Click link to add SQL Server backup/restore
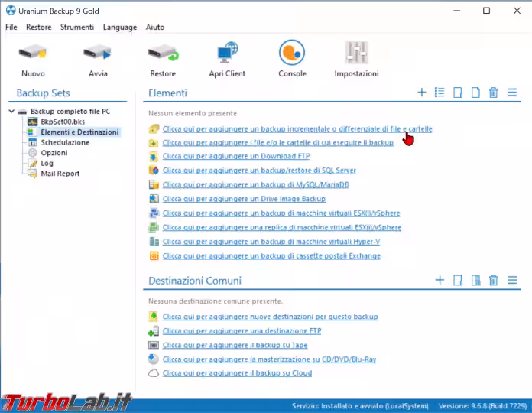This screenshot has width=532, height=413. tap(259, 171)
